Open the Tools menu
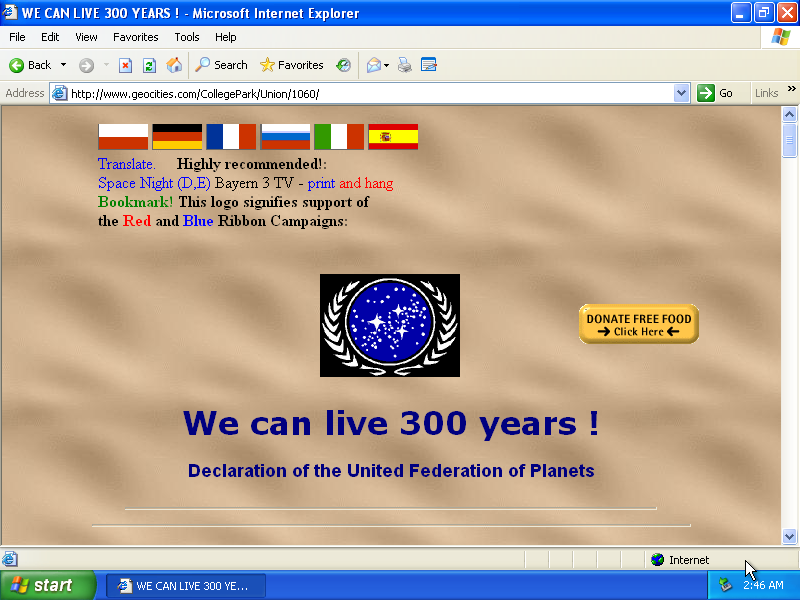This screenshot has width=800, height=600. click(x=187, y=37)
